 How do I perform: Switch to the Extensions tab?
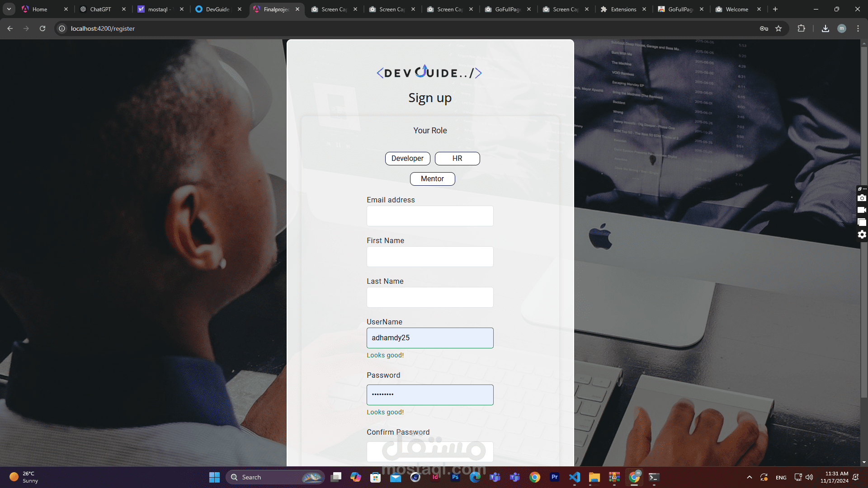623,9
